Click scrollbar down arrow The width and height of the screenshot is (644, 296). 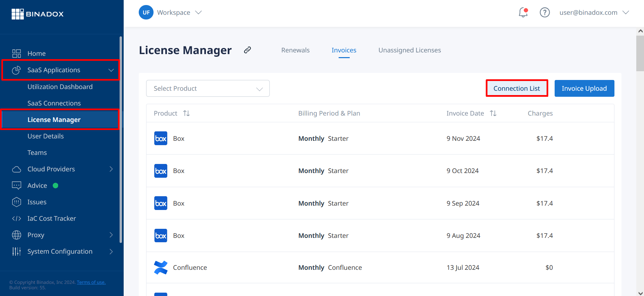(640, 293)
